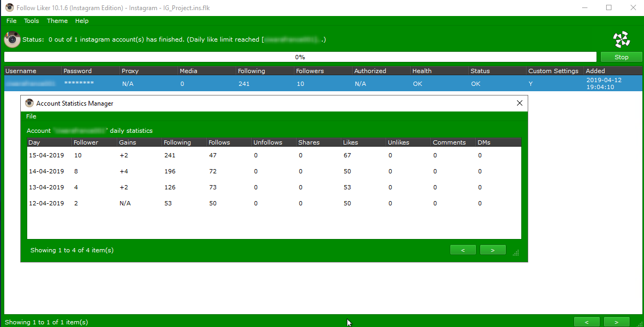Click Follows value 72 for 14-04-2019
The width and height of the screenshot is (644, 327).
click(x=212, y=171)
